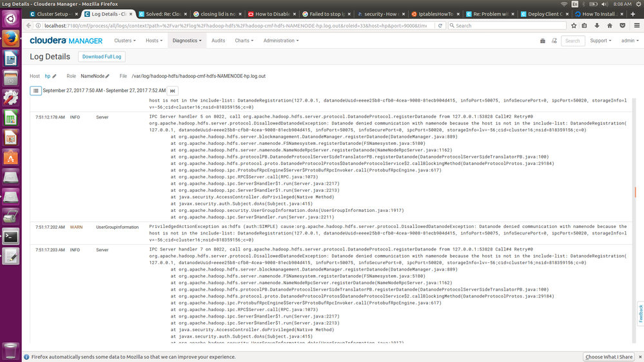644x362 pixels.
Task: Go to the Audits page
Action: coord(218,41)
